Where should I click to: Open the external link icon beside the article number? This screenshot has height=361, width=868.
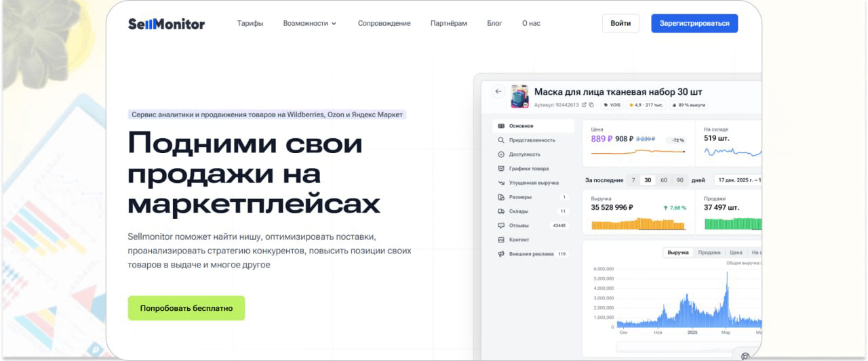584,105
